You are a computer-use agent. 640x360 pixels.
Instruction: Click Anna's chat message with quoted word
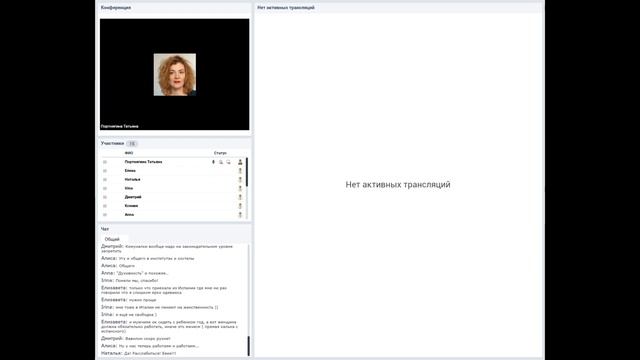click(x=135, y=273)
